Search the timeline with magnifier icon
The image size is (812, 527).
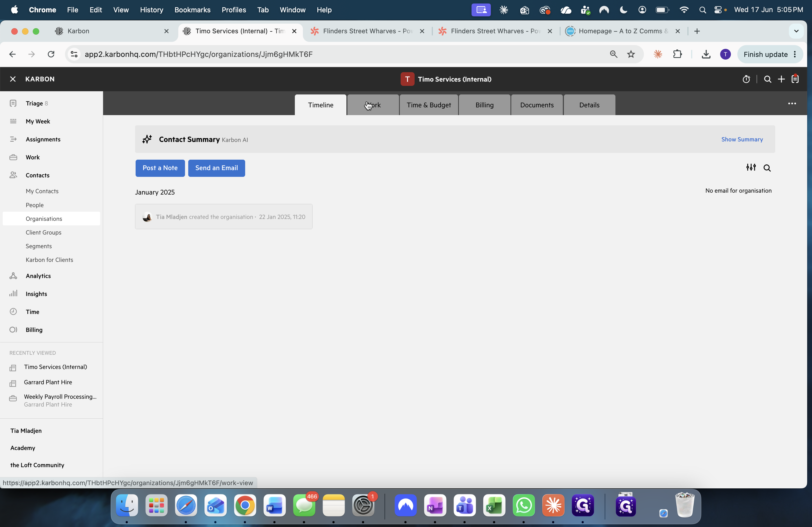767,168
